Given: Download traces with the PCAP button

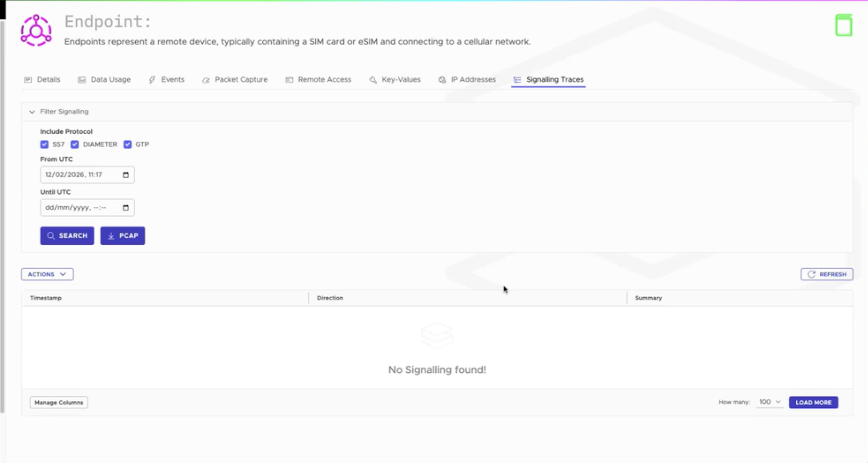Looking at the screenshot, I should coord(123,236).
